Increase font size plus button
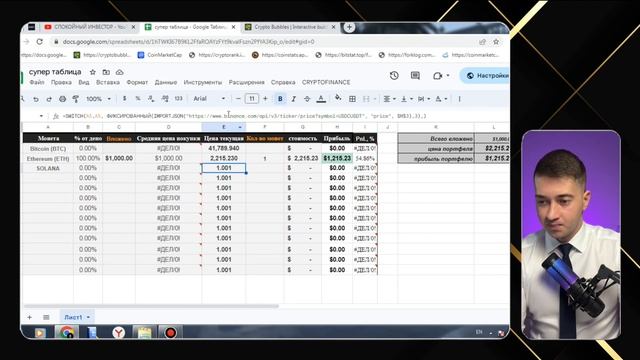Screen dimensions: 640x360 265,98
